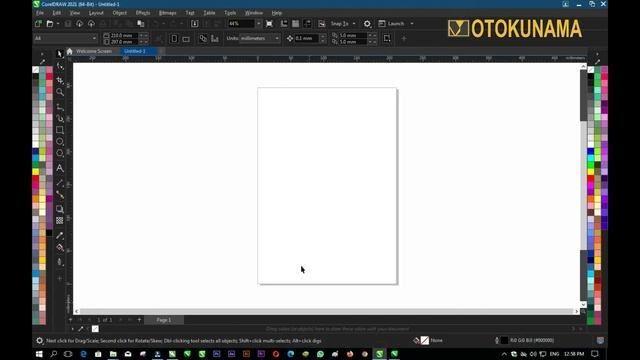Select the Color Eyedropper tool
Screen dimensions: 640x360
[x=60, y=236]
